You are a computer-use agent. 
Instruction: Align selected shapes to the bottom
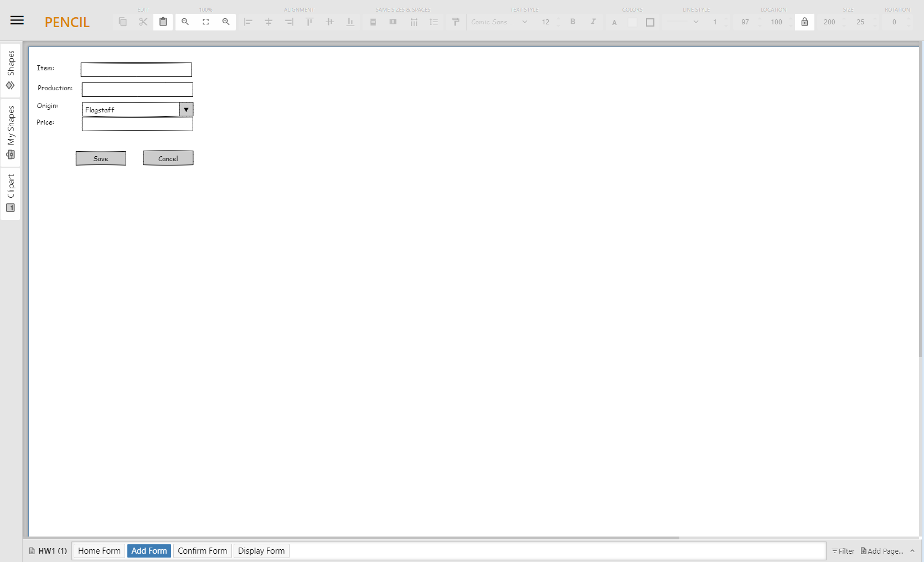coord(350,22)
